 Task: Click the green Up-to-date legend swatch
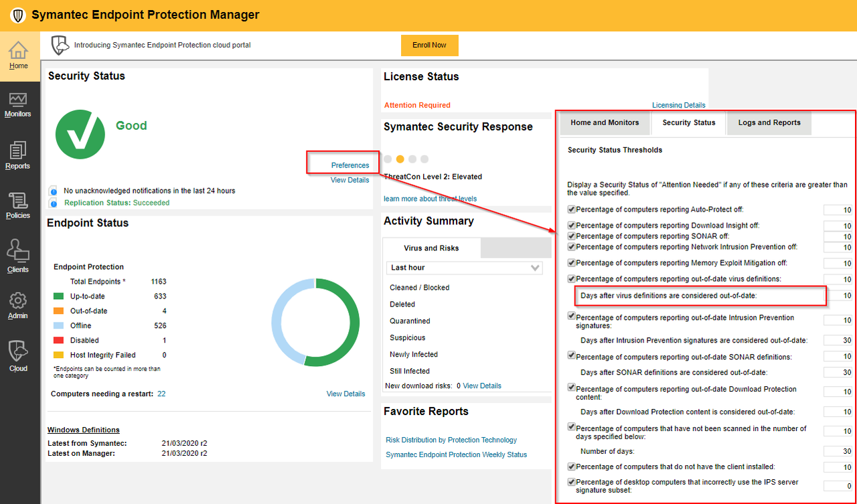pyautogui.click(x=58, y=296)
